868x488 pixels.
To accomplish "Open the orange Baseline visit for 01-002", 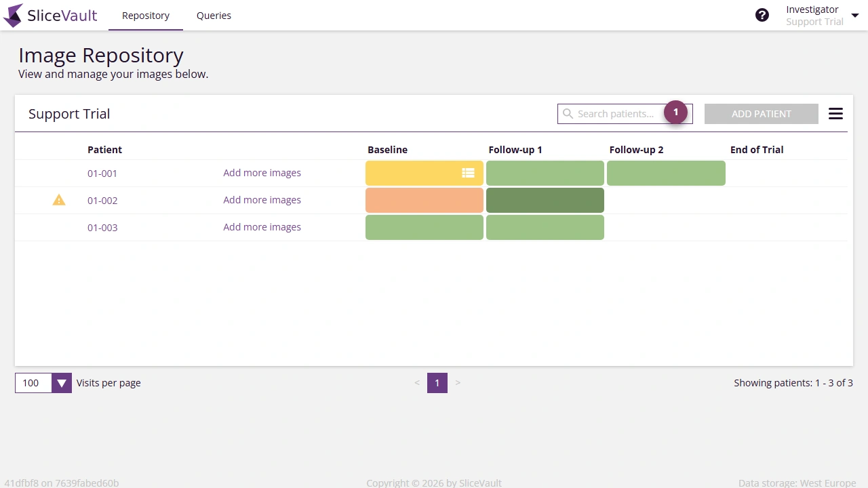I will (424, 199).
